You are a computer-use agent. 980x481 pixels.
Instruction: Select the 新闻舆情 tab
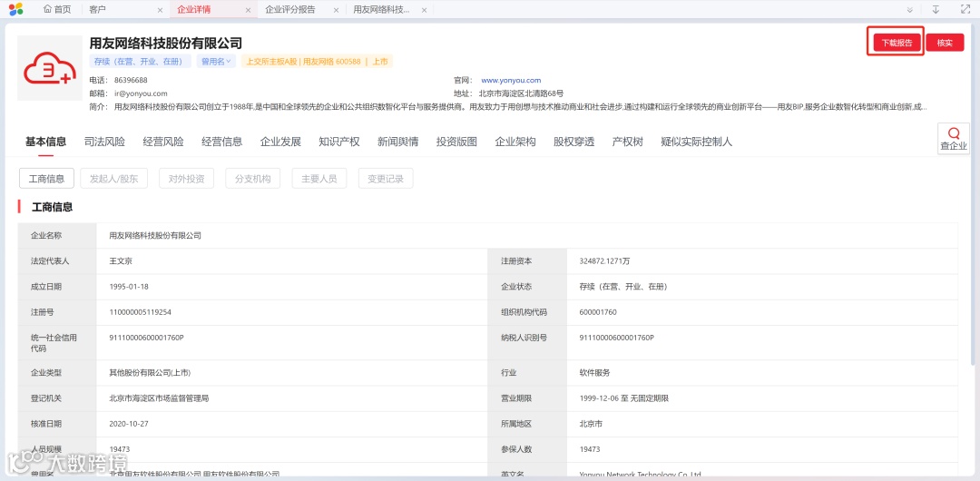398,142
